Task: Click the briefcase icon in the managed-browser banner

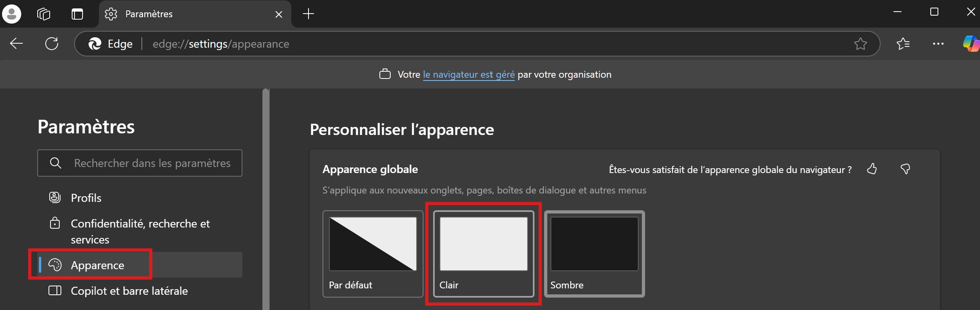Action: pos(385,74)
